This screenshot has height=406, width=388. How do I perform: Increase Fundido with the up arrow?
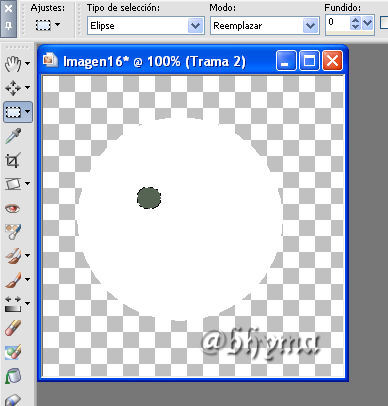pyautogui.click(x=355, y=20)
